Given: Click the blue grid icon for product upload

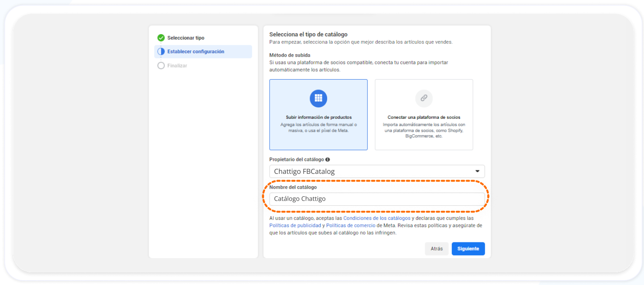Looking at the screenshot, I should click(x=318, y=98).
